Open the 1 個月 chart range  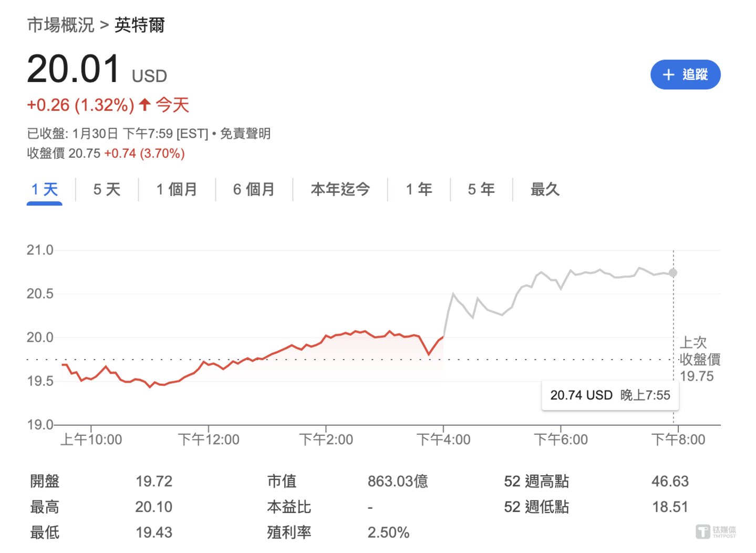177,189
